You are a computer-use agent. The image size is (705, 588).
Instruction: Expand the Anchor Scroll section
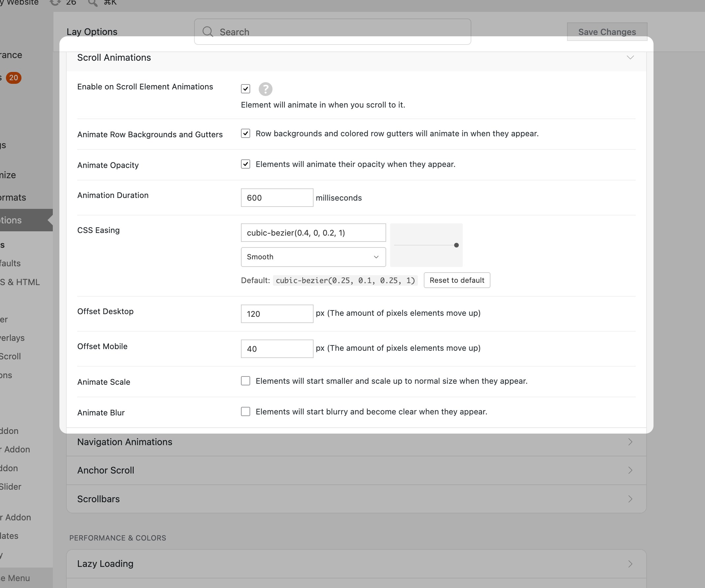[356, 470]
